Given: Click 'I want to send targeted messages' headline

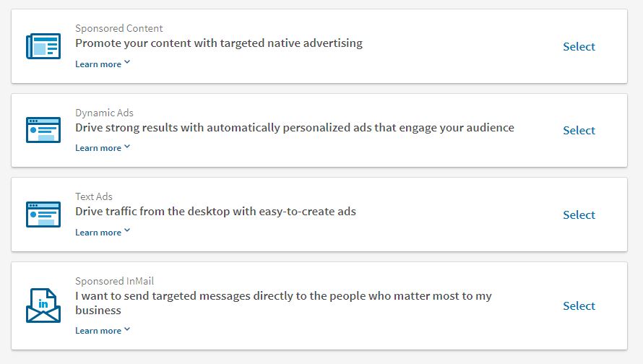Looking at the screenshot, I should coord(283,296).
